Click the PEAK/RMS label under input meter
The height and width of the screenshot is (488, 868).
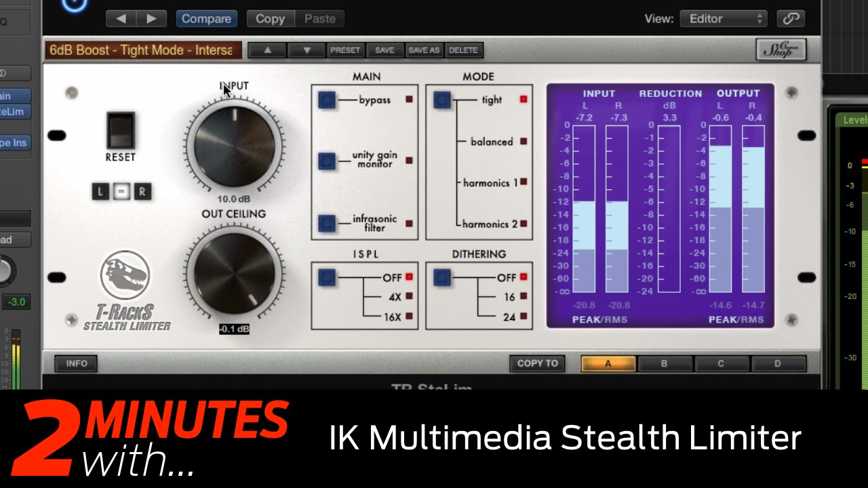point(600,319)
